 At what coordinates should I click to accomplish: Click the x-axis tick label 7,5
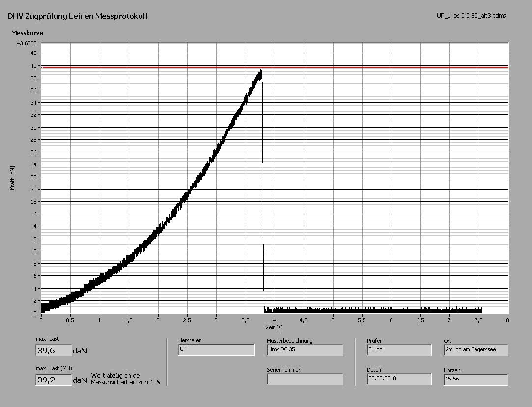click(x=479, y=320)
